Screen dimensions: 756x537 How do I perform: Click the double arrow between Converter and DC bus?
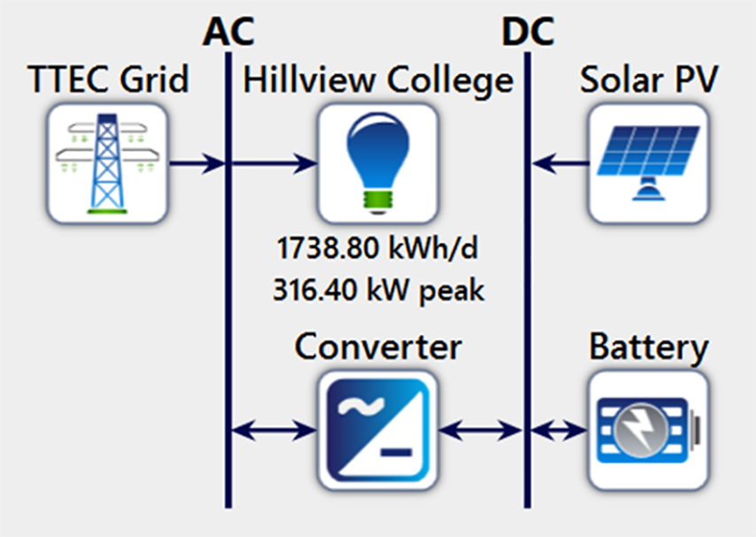pos(479,431)
